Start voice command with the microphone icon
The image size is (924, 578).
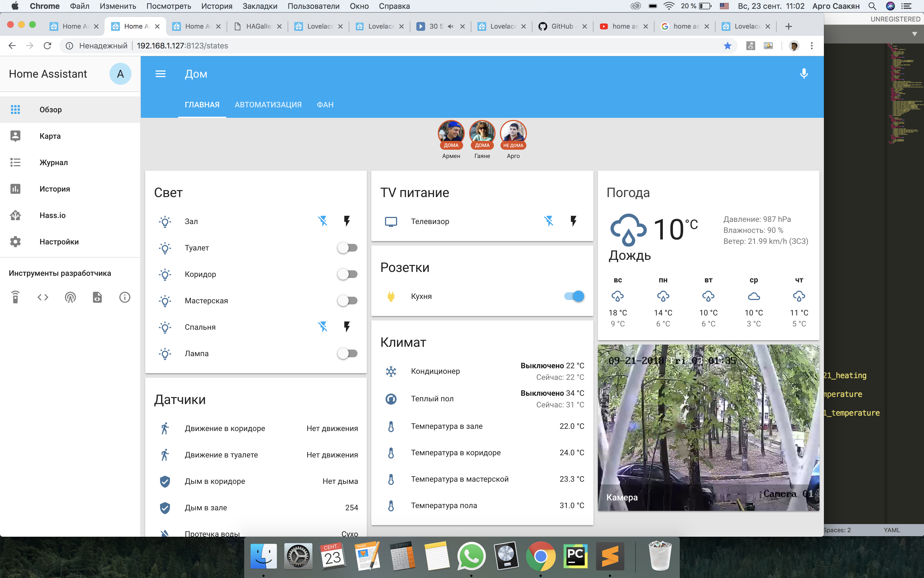click(x=804, y=74)
